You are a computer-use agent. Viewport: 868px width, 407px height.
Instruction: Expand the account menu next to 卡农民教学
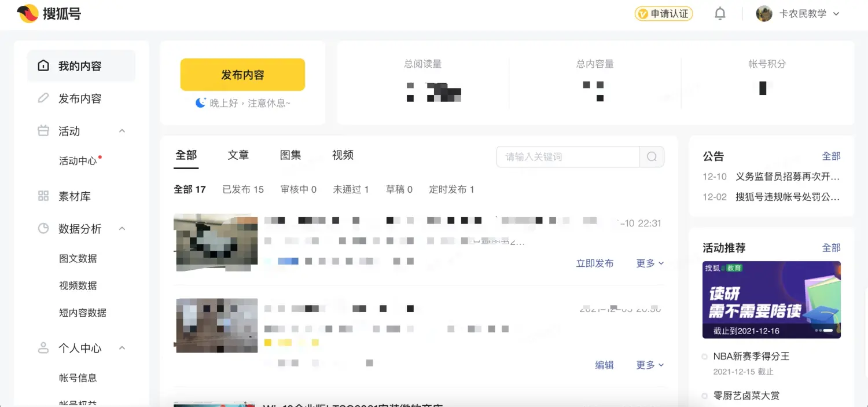[x=836, y=13]
